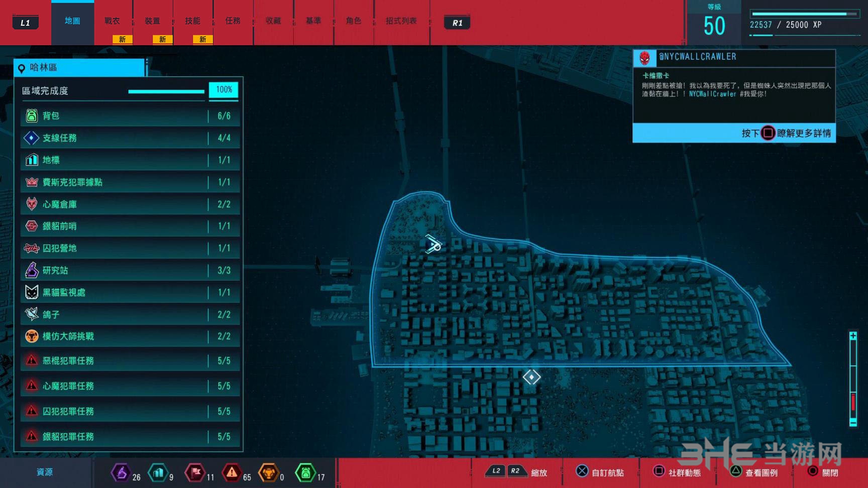Open the 招式列表 tab
The image size is (868, 488).
[x=401, y=21]
